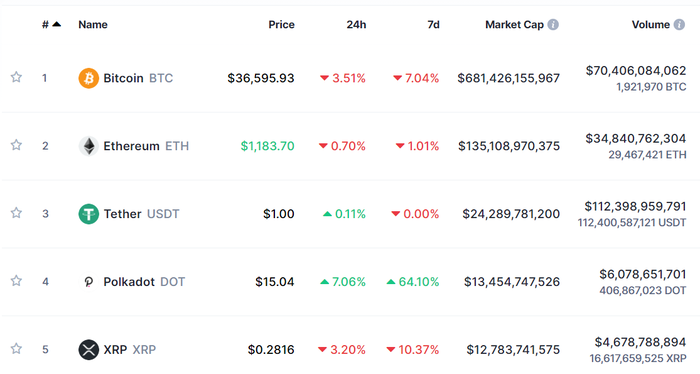Add Polkadot to watchlist with star
This screenshot has height=374, width=700.
[x=16, y=281]
